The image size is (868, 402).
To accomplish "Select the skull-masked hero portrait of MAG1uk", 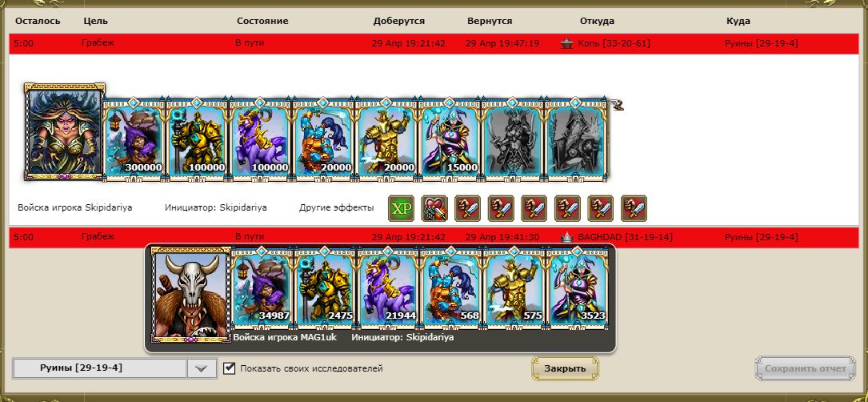I will tap(191, 295).
